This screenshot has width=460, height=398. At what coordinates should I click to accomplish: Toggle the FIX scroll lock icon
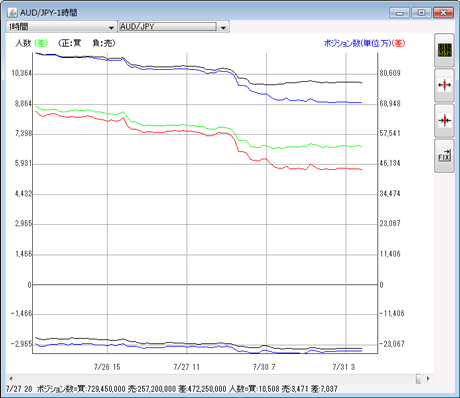(x=444, y=156)
